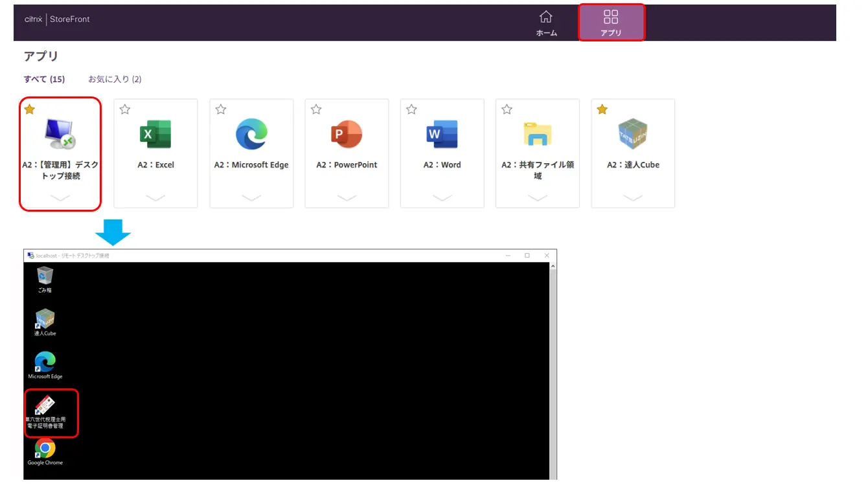Launch the A2: 達人Cube app icon

coord(633,134)
